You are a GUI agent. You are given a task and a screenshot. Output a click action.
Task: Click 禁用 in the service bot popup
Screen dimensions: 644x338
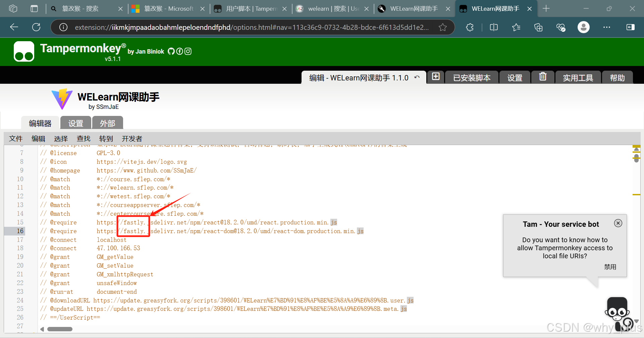pos(610,267)
